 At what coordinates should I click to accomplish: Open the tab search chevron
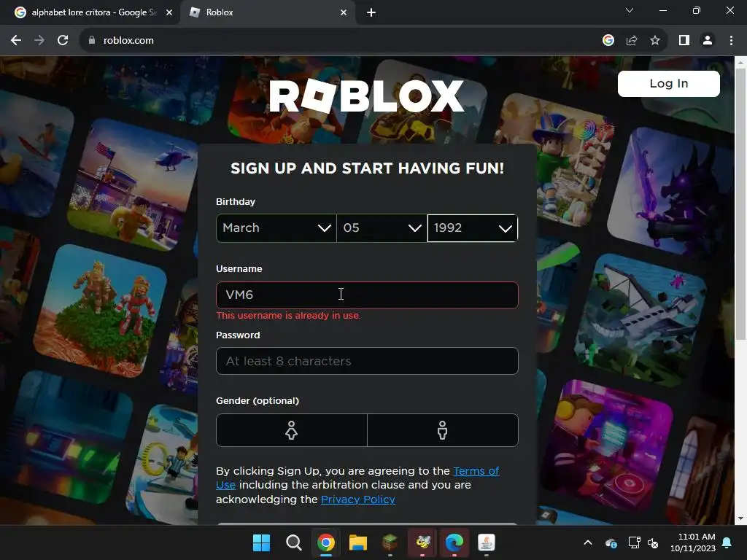tap(630, 10)
